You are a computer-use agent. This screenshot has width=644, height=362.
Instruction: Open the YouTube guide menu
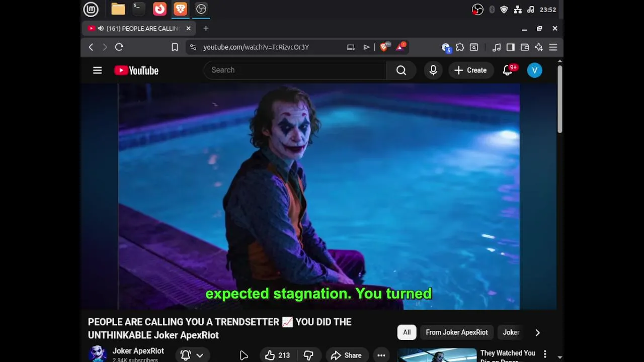(98, 70)
